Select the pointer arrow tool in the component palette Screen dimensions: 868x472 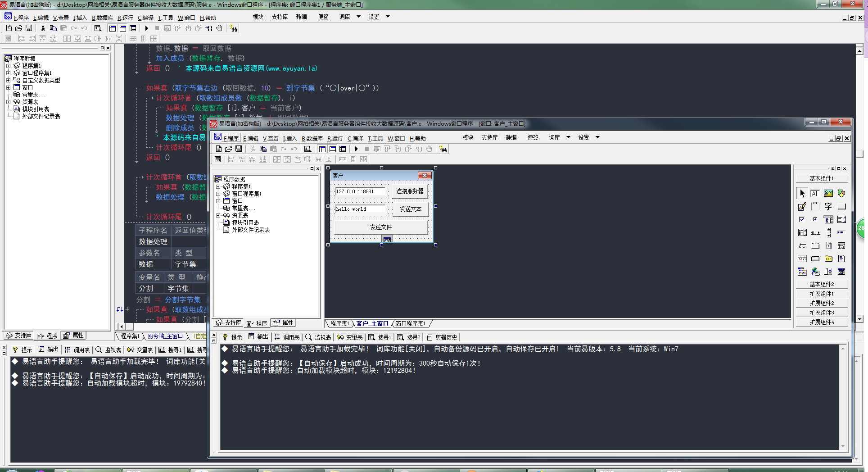[x=802, y=193]
